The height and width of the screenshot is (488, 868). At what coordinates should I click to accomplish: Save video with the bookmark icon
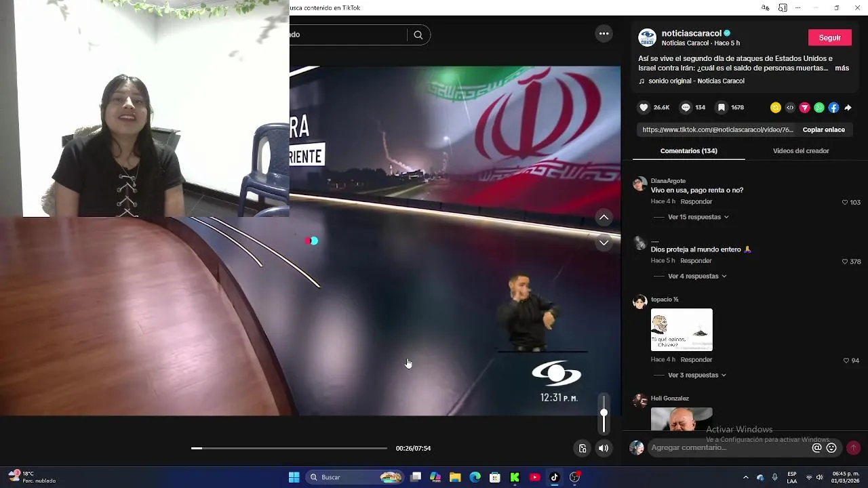pos(722,107)
